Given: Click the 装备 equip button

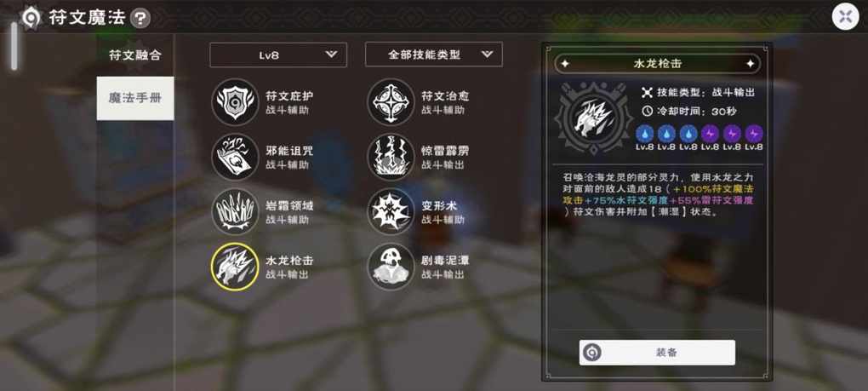Looking at the screenshot, I should pyautogui.click(x=657, y=352).
